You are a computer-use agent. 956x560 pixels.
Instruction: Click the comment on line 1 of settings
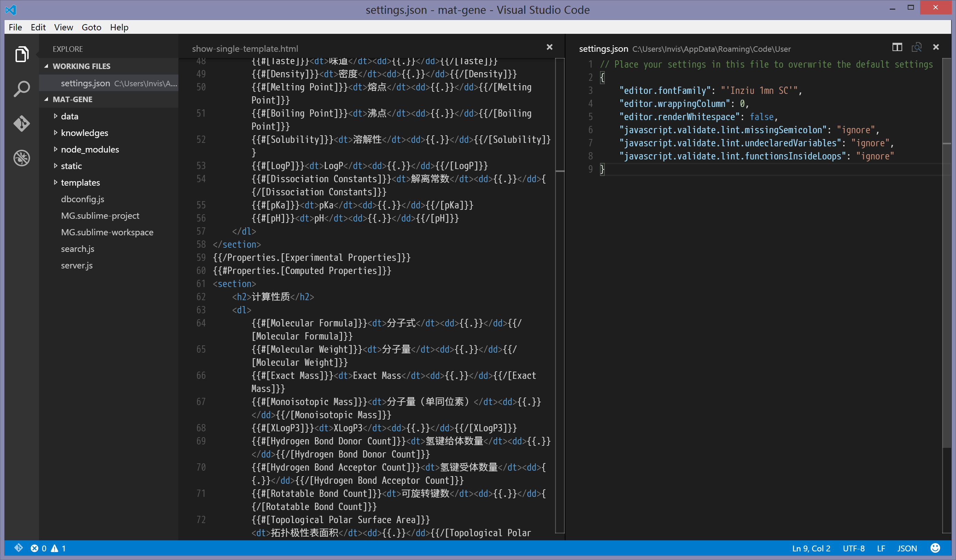pos(766,65)
